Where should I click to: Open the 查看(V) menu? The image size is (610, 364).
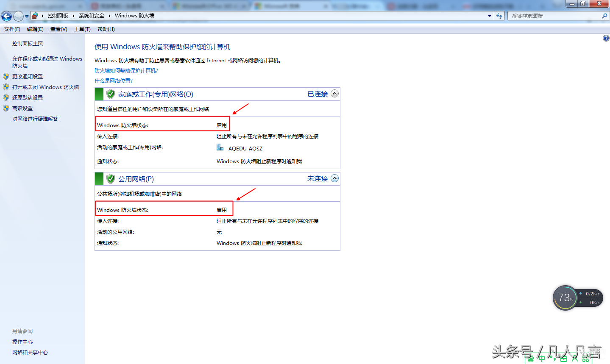[58, 29]
